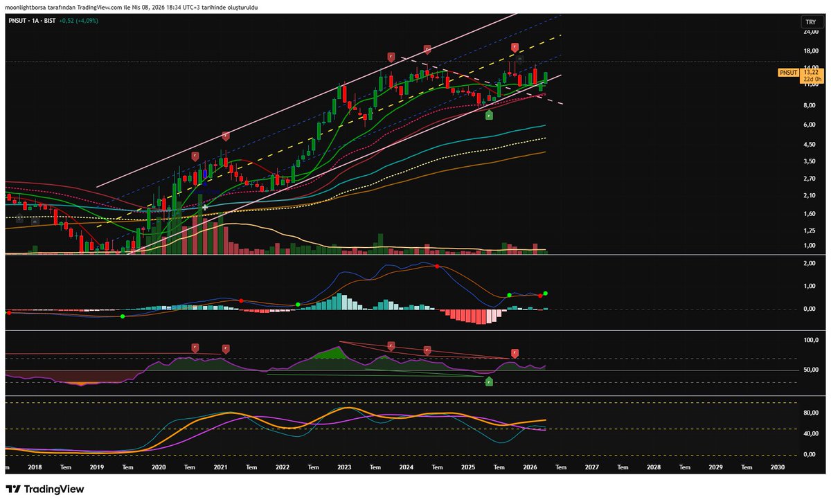Click the 3,50 price axis label

[x=809, y=161]
